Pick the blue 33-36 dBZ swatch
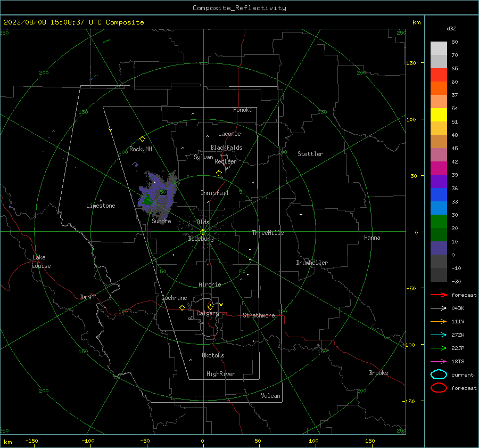Viewport: 479px width, 448px height. (x=439, y=195)
